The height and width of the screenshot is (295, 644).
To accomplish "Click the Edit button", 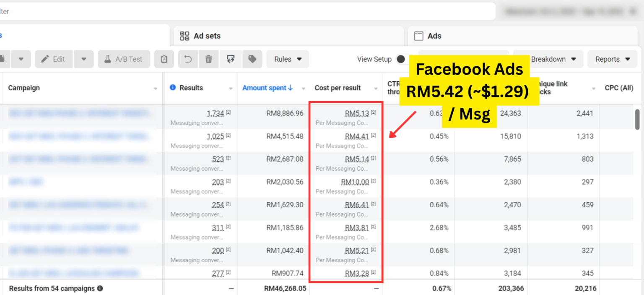I will coord(53,59).
